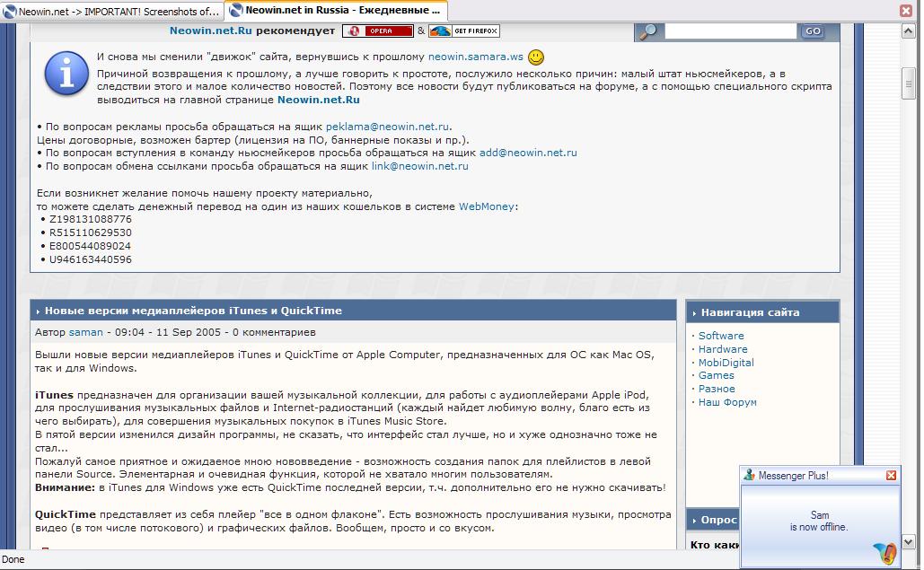
Task: Click the Done status bar text
Action: pos(13,559)
